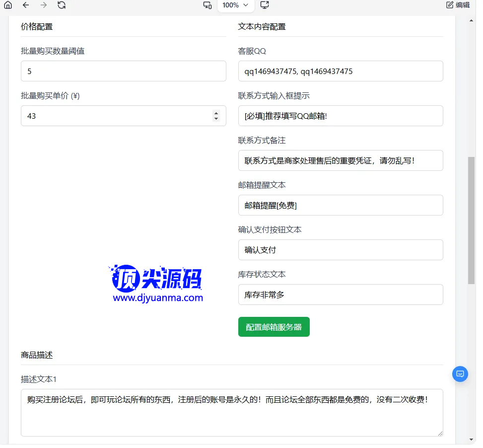The height and width of the screenshot is (448, 483).
Task: Open the blue chat bubble icon
Action: 460,374
